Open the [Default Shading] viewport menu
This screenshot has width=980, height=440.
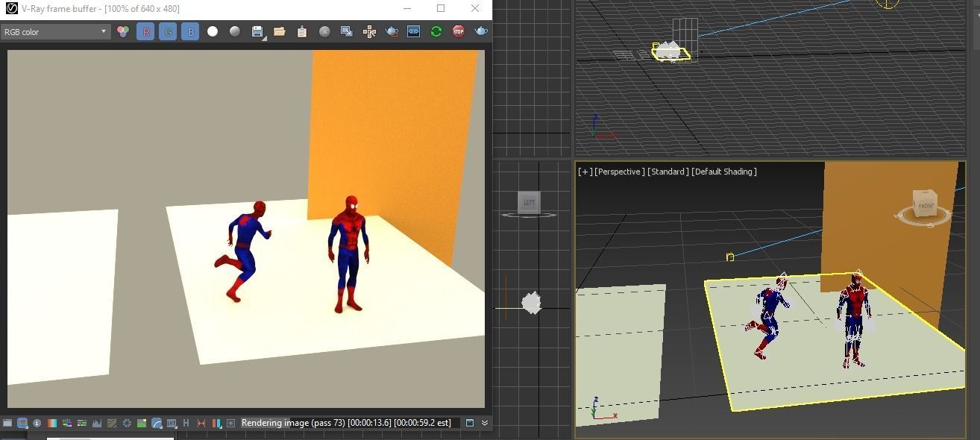coord(724,172)
